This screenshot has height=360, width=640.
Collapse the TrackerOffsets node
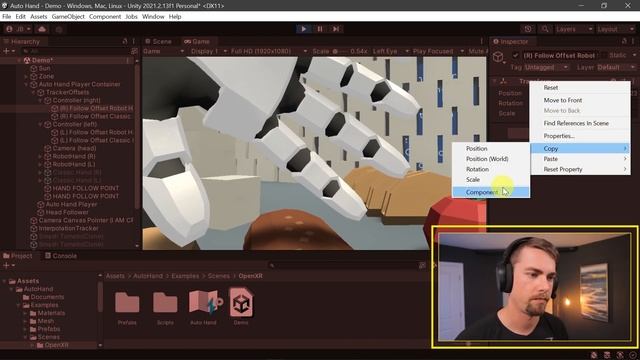coord(33,93)
